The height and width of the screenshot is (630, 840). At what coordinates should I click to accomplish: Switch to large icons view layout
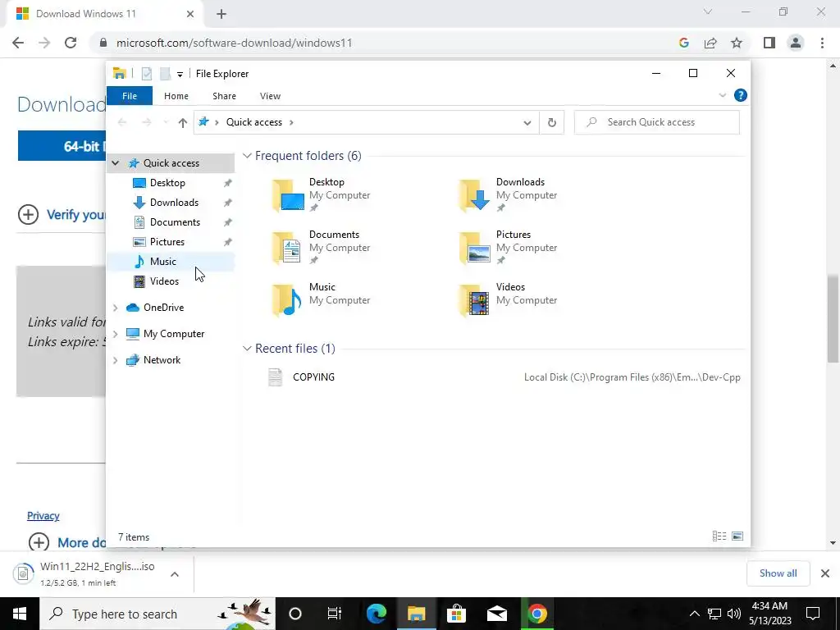[737, 536]
